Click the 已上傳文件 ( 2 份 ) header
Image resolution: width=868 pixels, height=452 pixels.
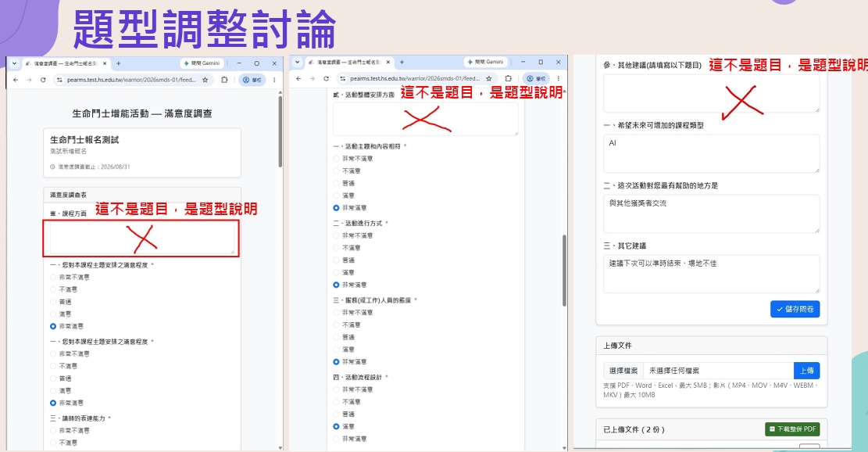click(634, 429)
